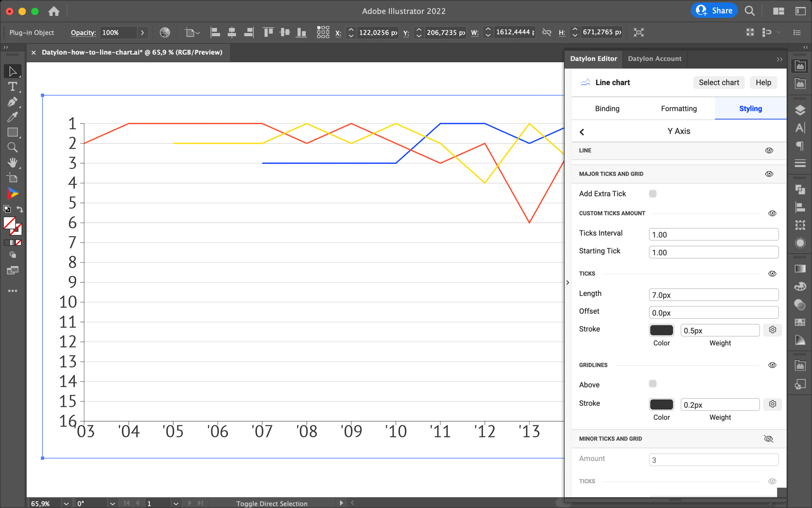Select the Eyedropper tool

click(x=13, y=117)
